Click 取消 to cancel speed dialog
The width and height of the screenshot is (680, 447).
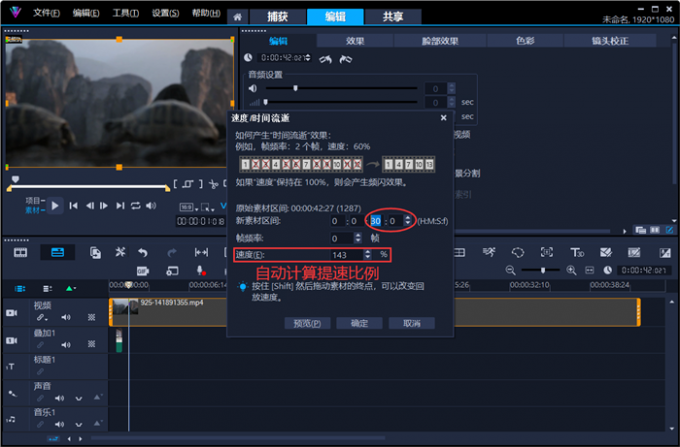pyautogui.click(x=412, y=323)
